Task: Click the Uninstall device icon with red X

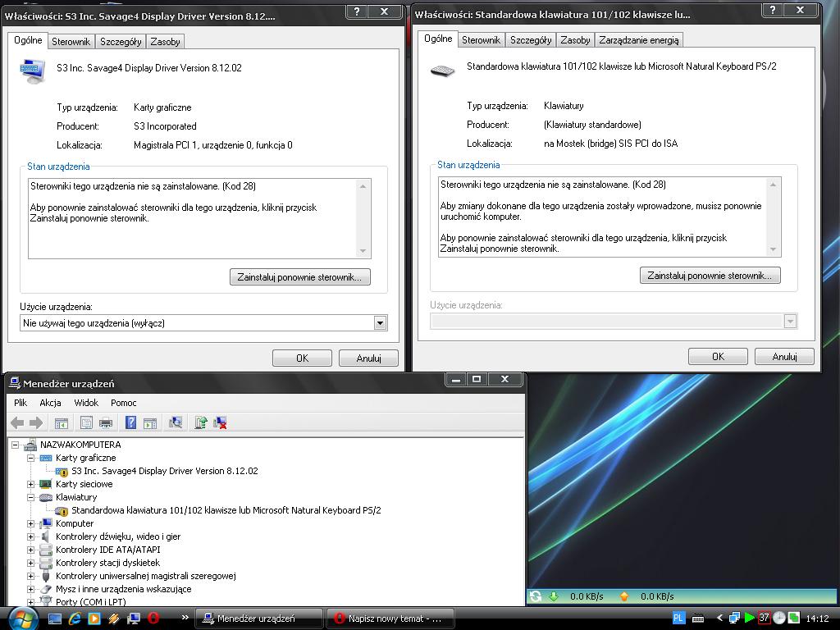Action: click(x=220, y=423)
